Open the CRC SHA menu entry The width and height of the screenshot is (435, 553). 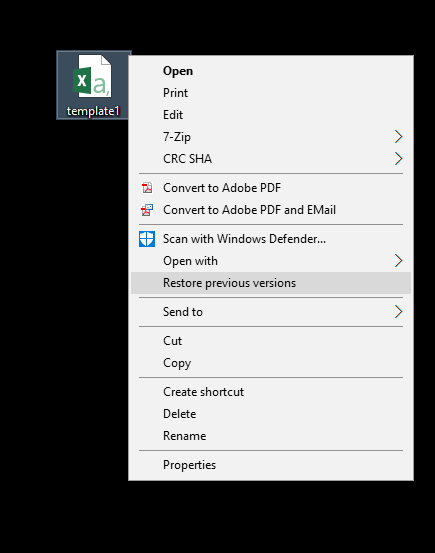click(271, 159)
